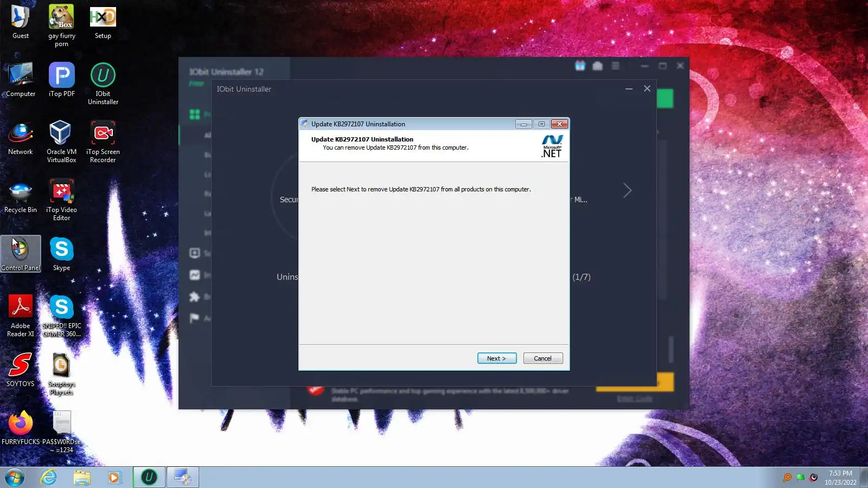Switch to the uninstallation dialog taskbar button
Image resolution: width=868 pixels, height=488 pixels.
tap(183, 477)
